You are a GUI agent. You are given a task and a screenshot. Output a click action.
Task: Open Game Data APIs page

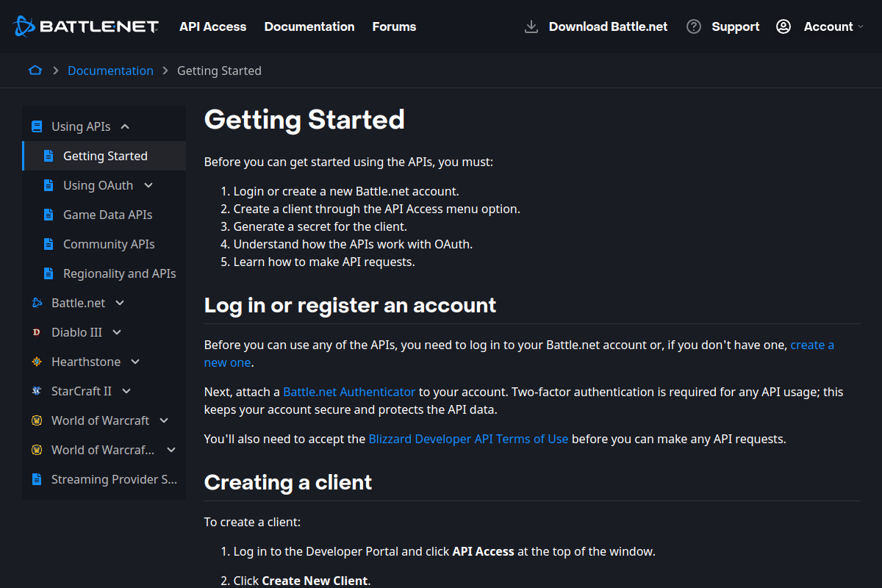point(108,215)
